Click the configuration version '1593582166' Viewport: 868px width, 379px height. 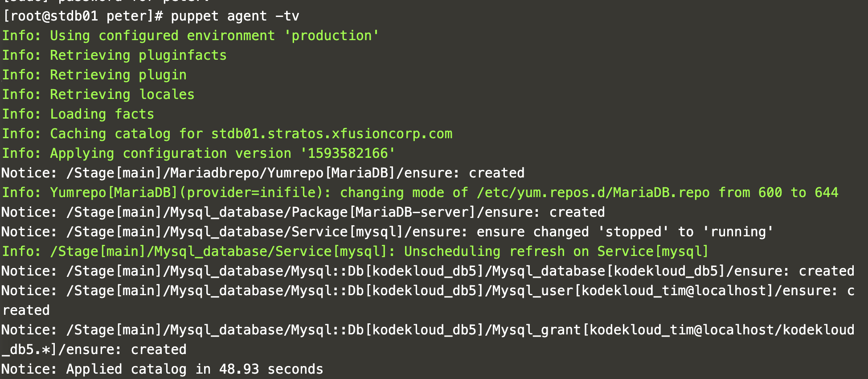coord(348,153)
